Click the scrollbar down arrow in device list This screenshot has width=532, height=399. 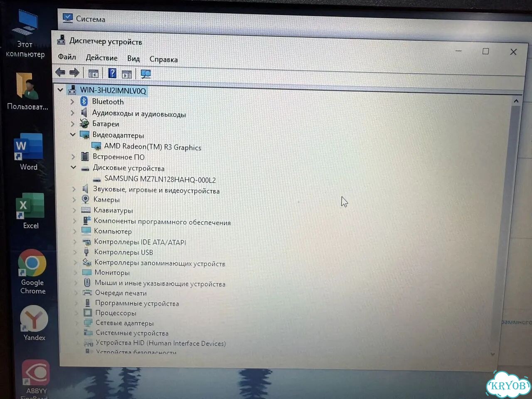click(493, 354)
